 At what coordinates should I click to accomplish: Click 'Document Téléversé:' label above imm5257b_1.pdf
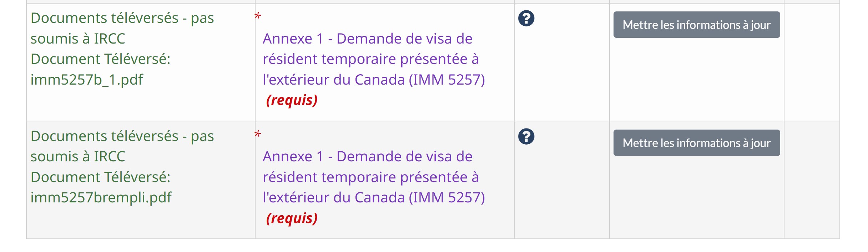[101, 59]
